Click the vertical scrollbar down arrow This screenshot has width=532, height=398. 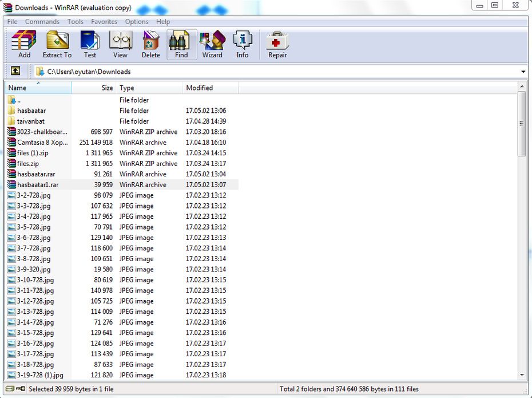coord(521,376)
